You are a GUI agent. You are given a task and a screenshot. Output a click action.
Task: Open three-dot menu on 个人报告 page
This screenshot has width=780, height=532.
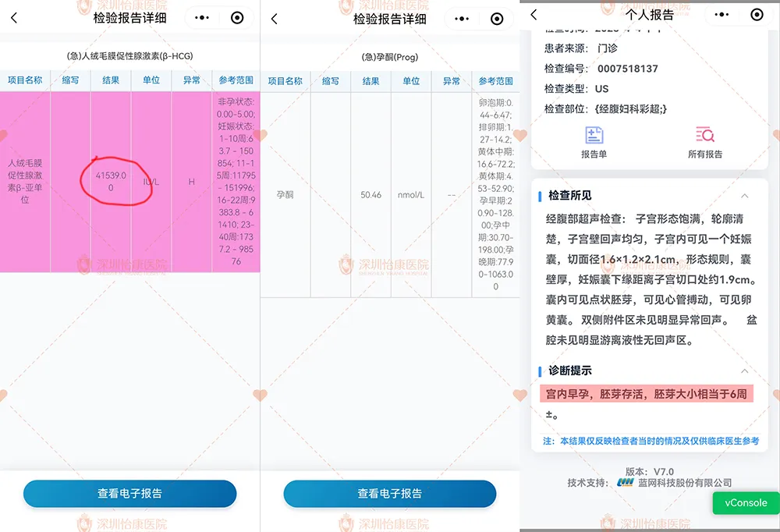click(721, 15)
